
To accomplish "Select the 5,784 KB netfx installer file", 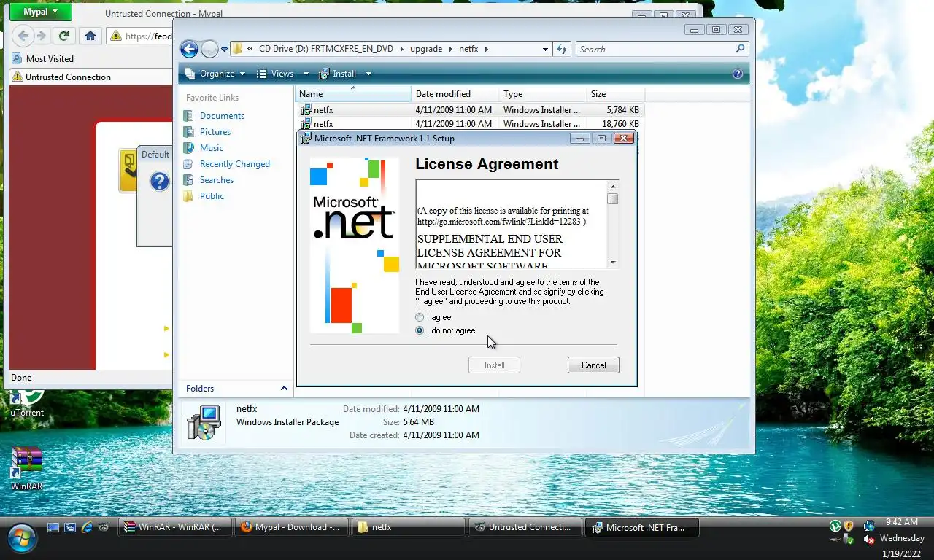I will tap(470, 110).
